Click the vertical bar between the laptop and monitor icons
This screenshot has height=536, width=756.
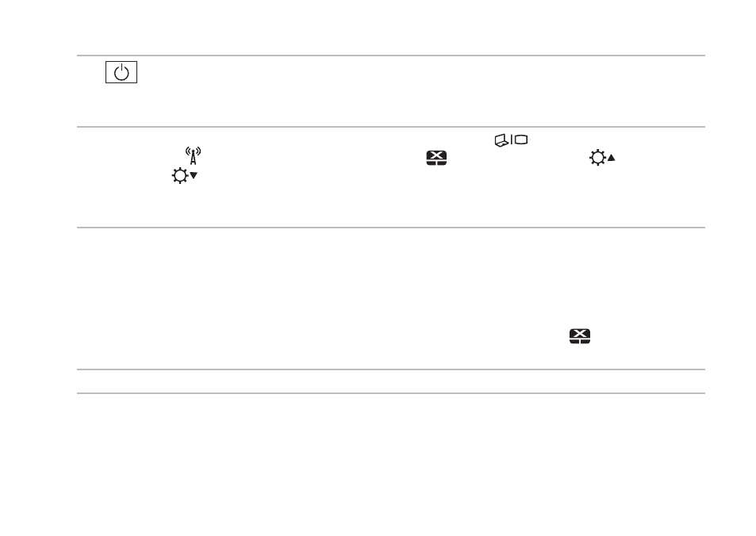(x=512, y=140)
